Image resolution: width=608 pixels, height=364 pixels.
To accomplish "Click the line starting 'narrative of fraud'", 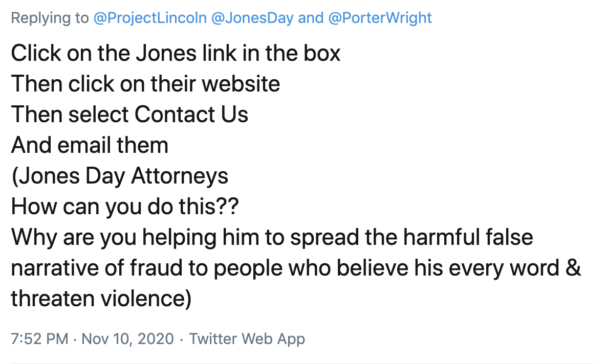I will tap(295, 268).
